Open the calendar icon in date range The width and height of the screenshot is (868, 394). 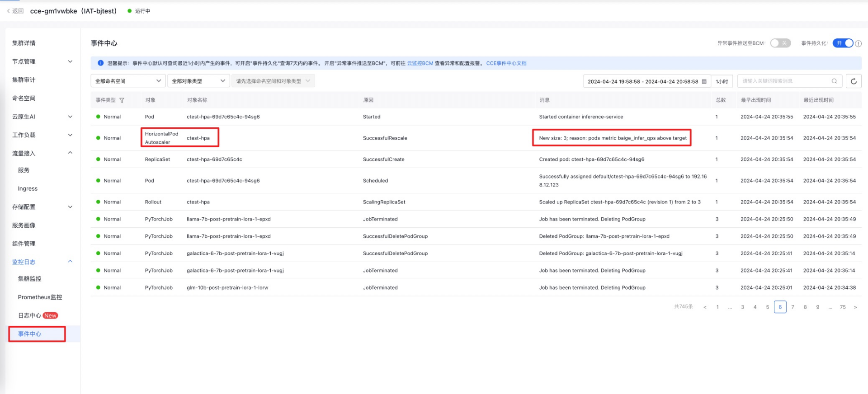[x=704, y=82]
